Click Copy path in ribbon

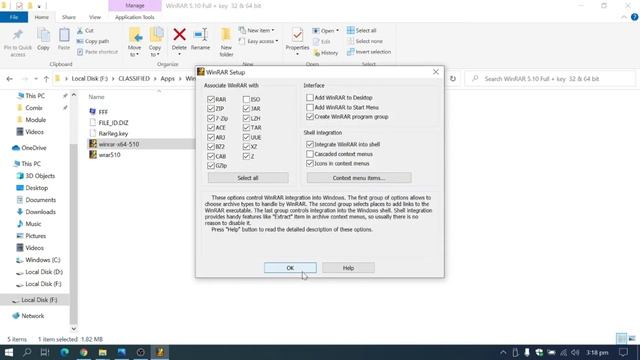[x=93, y=41]
